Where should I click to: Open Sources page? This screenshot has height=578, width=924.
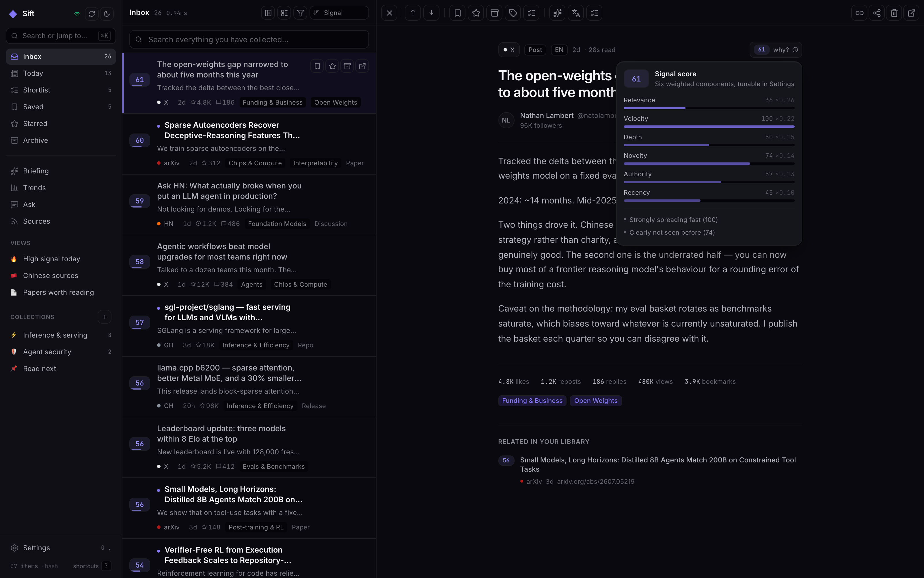pyautogui.click(x=61, y=222)
